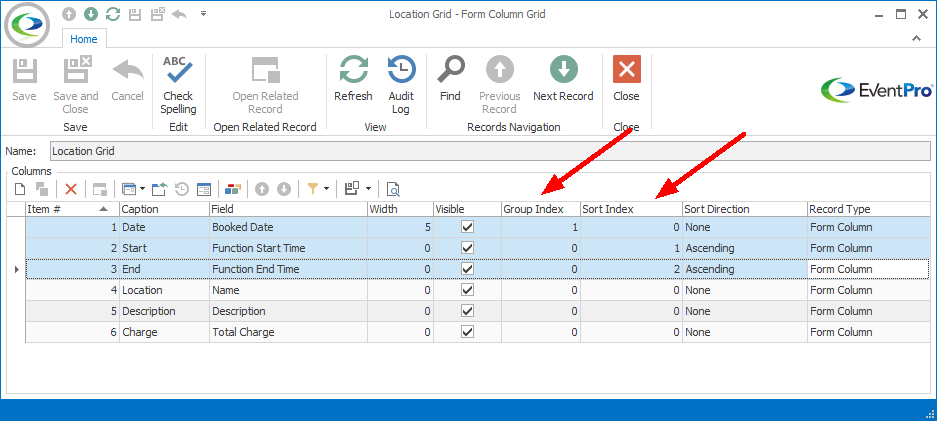Open Customize Quick Access Toolbar dropdown

203,13
